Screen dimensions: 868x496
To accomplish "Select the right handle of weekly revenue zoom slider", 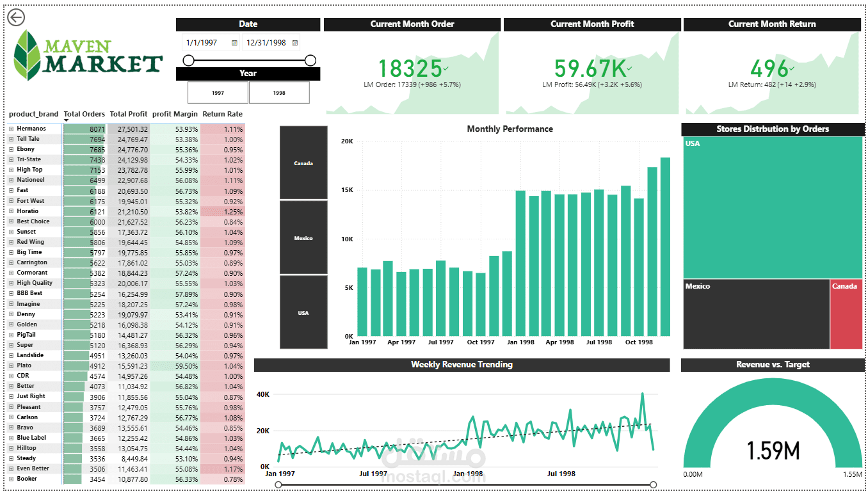I will click(653, 485).
